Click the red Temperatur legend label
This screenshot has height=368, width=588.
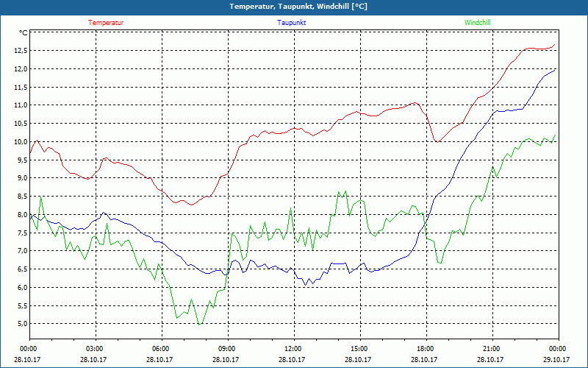tap(106, 23)
